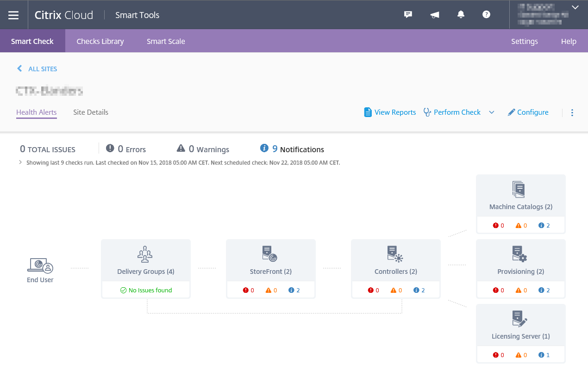Click the question mark help icon

coord(486,15)
